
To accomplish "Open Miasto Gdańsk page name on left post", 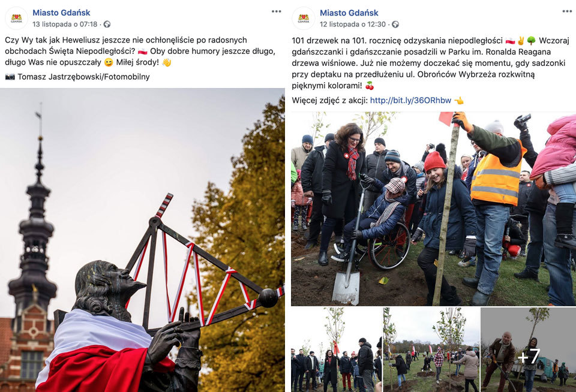I will (61, 13).
